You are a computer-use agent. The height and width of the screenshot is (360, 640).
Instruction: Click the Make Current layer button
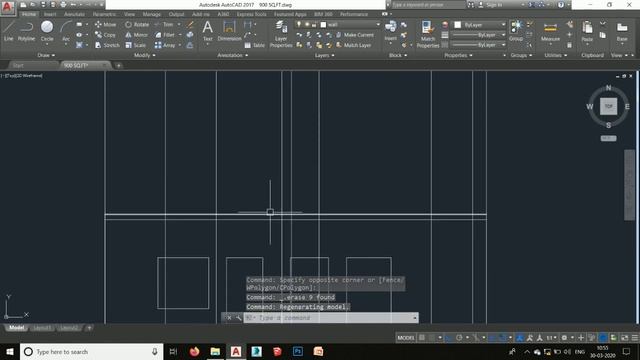[x=355, y=35]
